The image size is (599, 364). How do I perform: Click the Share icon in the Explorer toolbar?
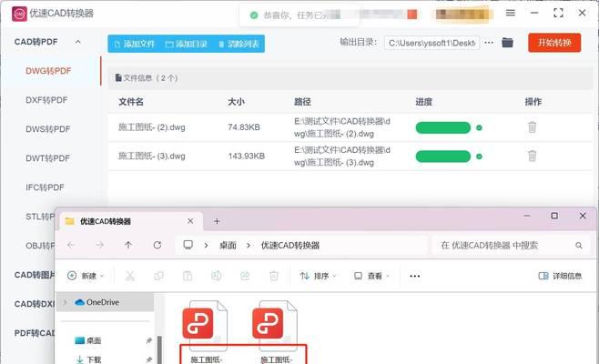[x=245, y=276]
